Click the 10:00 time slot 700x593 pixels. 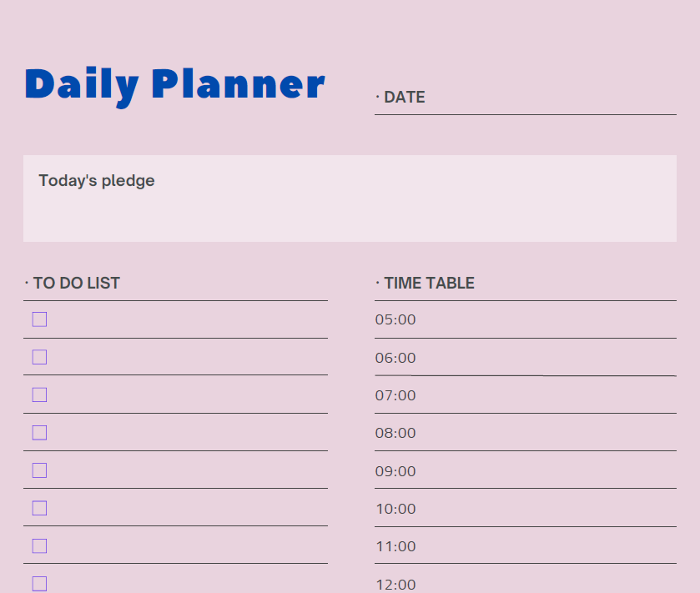pyautogui.click(x=525, y=509)
